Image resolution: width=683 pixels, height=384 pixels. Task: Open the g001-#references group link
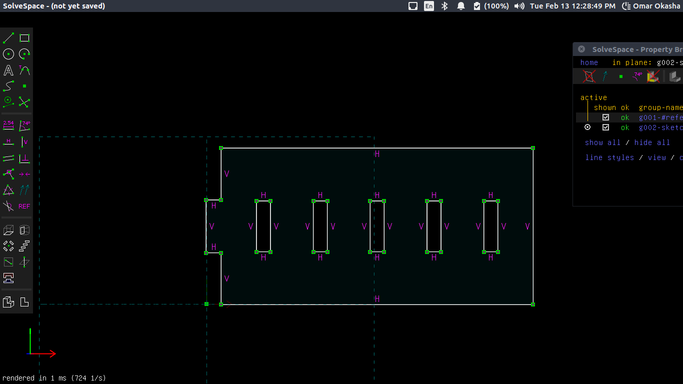point(660,118)
